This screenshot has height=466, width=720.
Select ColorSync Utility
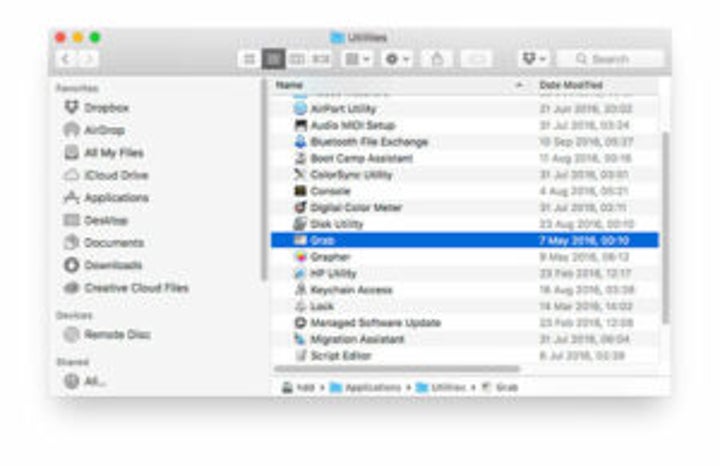pyautogui.click(x=464, y=175)
